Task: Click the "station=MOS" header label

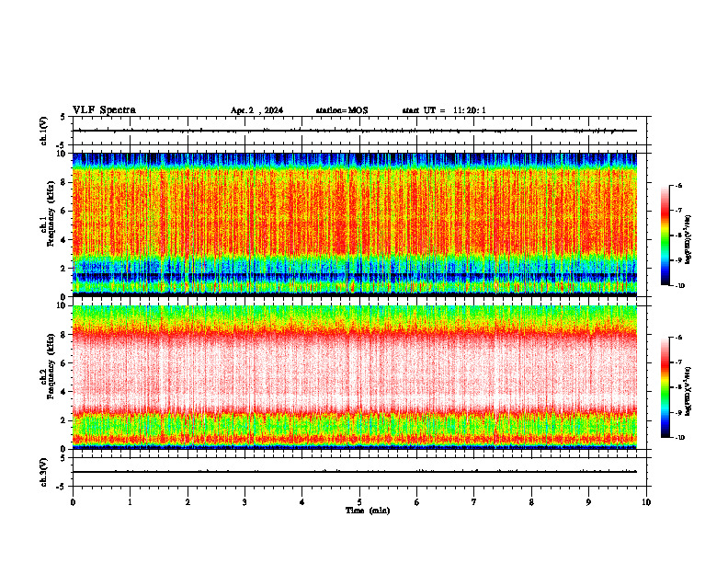Action: tap(342, 110)
